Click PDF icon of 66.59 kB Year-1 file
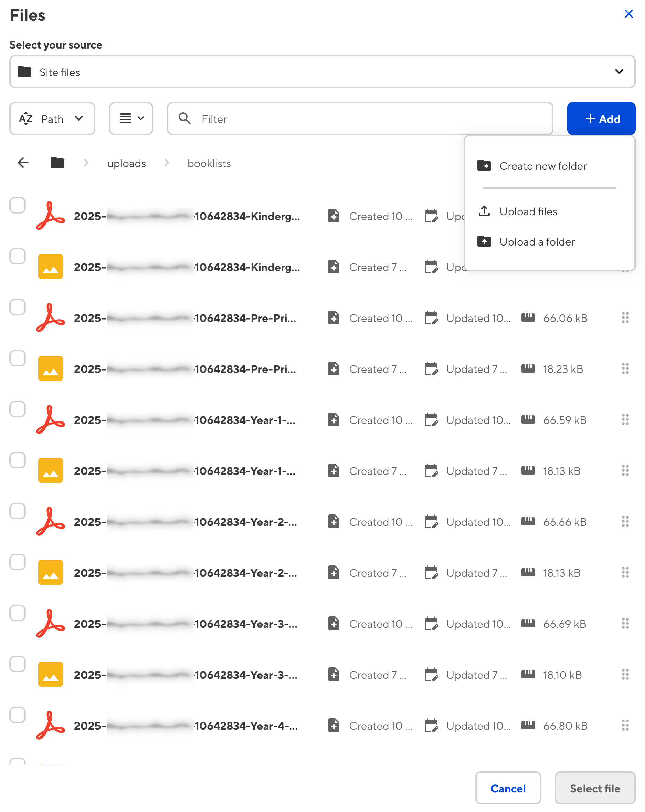The image size is (645, 812). click(50, 419)
